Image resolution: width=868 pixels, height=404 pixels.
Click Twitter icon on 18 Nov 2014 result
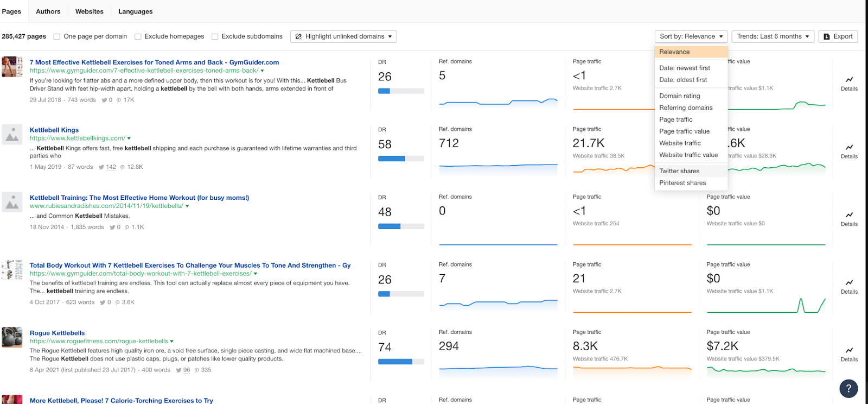click(x=112, y=228)
